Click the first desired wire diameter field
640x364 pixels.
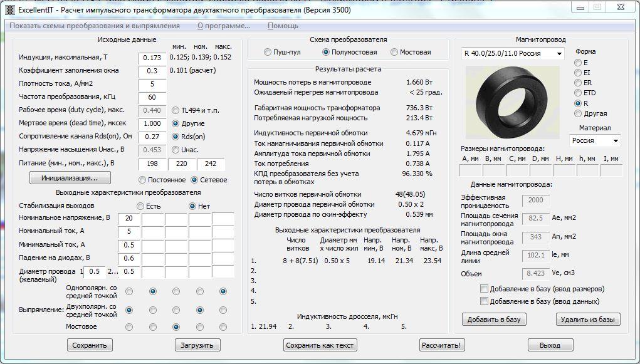(95, 272)
